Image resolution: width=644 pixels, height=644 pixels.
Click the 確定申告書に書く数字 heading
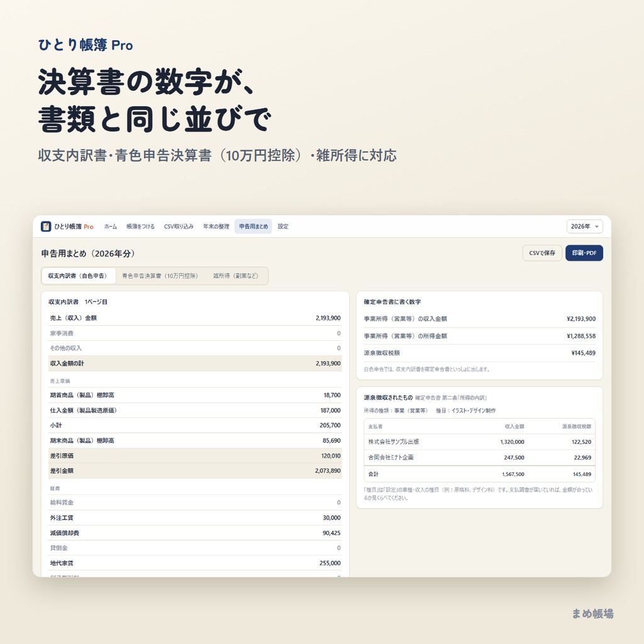pyautogui.click(x=392, y=302)
